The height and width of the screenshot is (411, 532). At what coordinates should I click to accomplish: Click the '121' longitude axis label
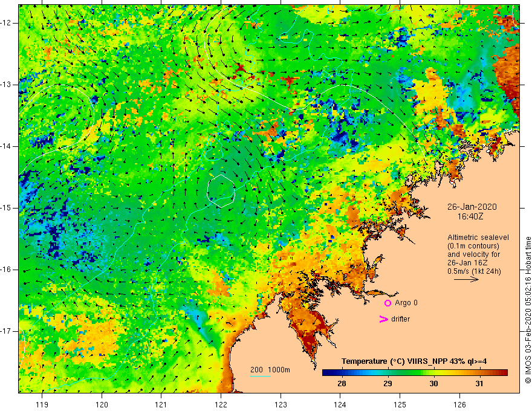pyautogui.click(x=161, y=404)
